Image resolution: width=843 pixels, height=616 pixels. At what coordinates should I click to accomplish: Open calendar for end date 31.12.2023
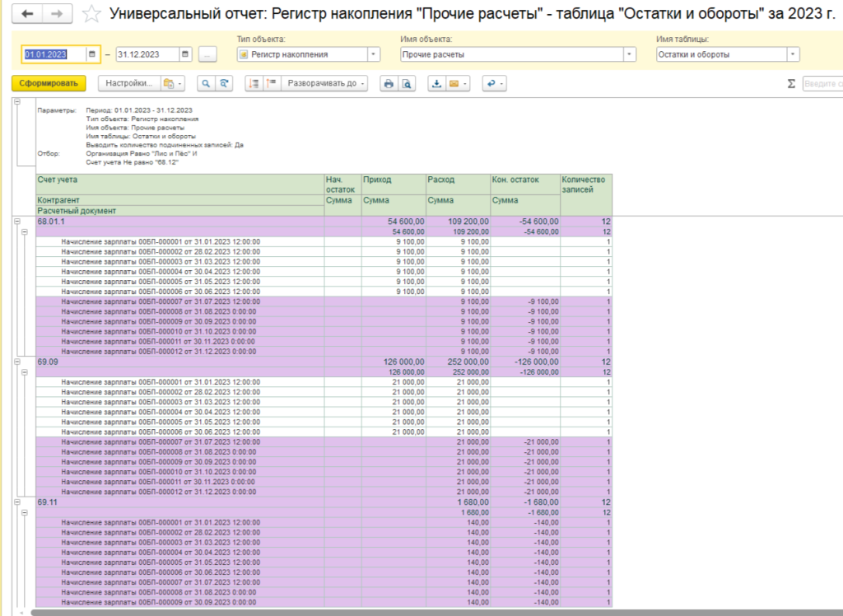(185, 54)
